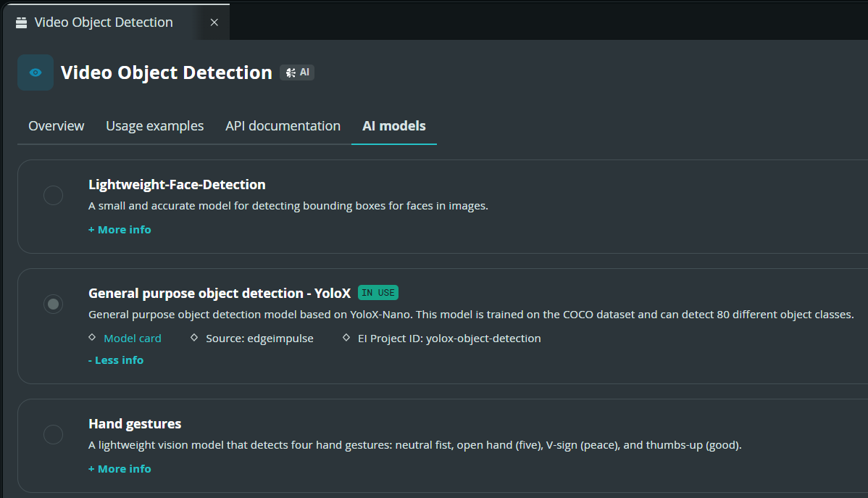Select the Hand gestures radio button
Screen dimensions: 868x498
point(53,434)
